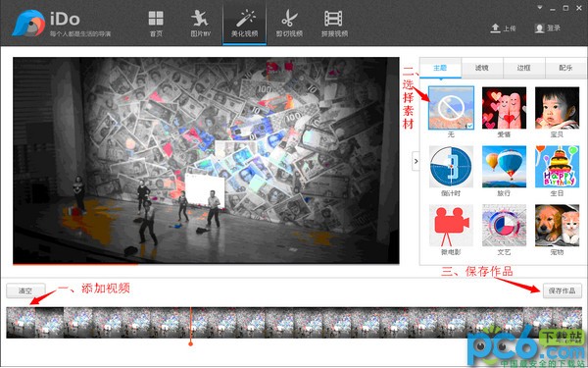
Task: Open the 拼接视频 filmstrip tool
Action: coord(334,19)
